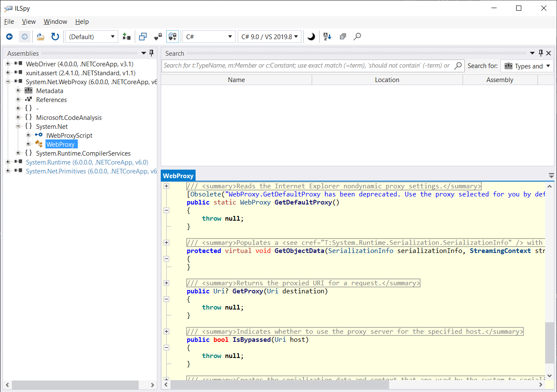Navigate back using the back arrow icon

(x=9, y=37)
